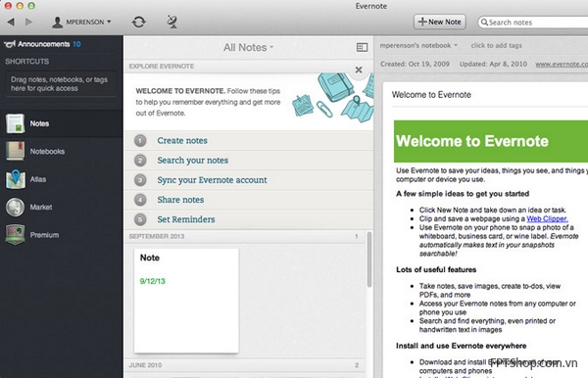Open mperenson's notebook dropdown
The image size is (588, 378).
[418, 45]
